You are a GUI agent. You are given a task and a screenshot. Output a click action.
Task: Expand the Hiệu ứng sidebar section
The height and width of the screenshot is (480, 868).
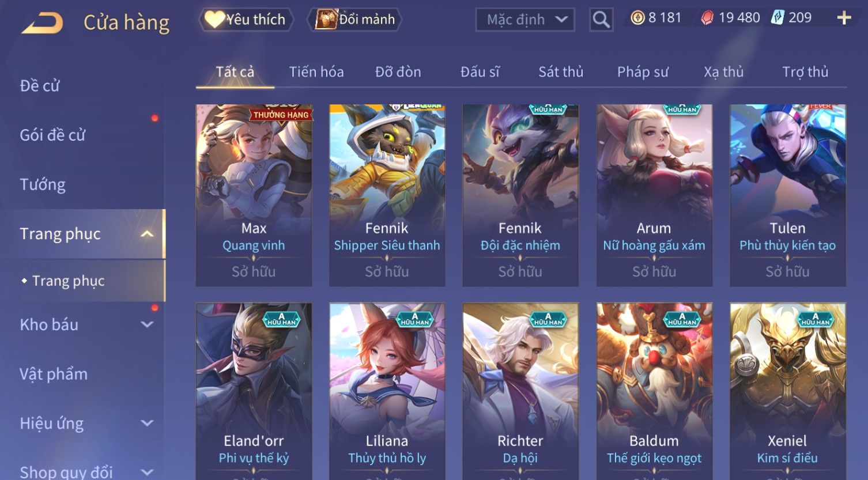click(148, 423)
